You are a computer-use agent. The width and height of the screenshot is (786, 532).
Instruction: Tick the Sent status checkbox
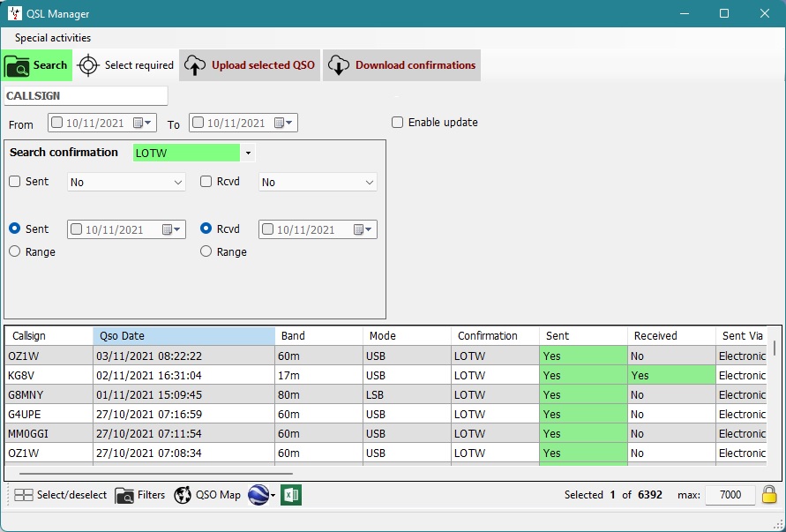[x=15, y=182]
